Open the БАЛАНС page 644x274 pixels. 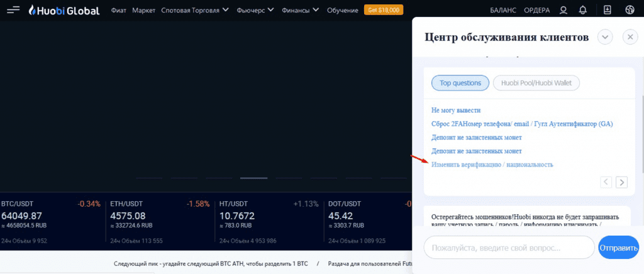[x=502, y=11]
